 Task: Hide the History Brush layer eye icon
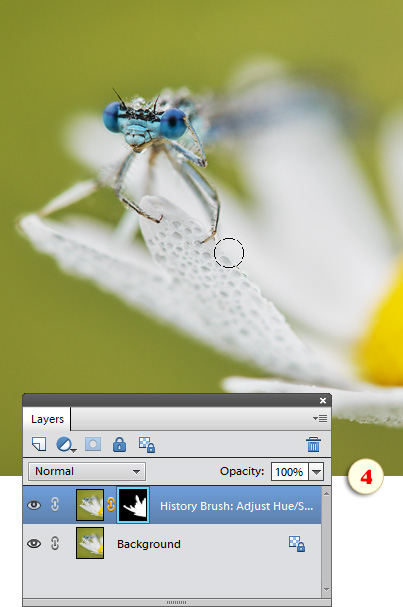coord(34,505)
